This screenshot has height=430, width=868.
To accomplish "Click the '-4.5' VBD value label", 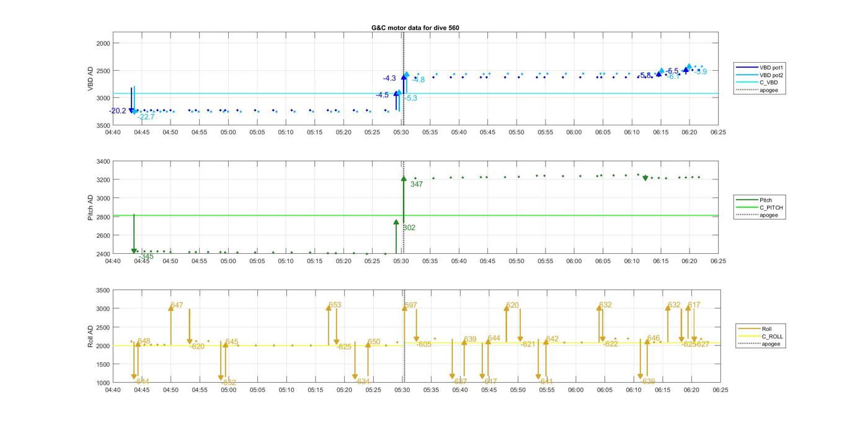I will click(x=382, y=95).
